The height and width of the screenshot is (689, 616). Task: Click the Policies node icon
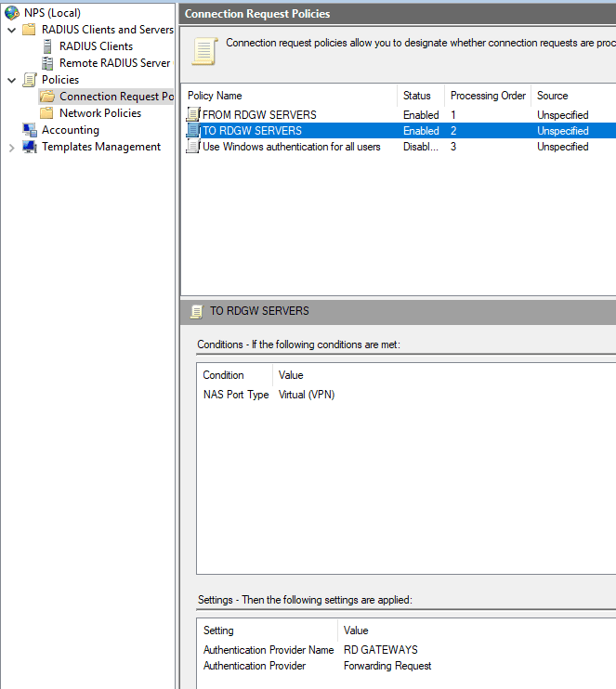(30, 80)
